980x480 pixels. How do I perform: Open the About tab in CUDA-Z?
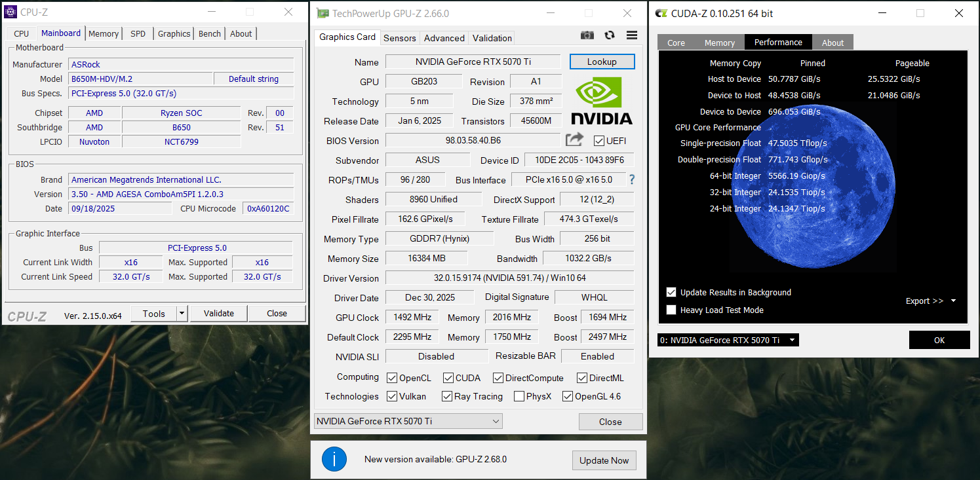click(833, 43)
